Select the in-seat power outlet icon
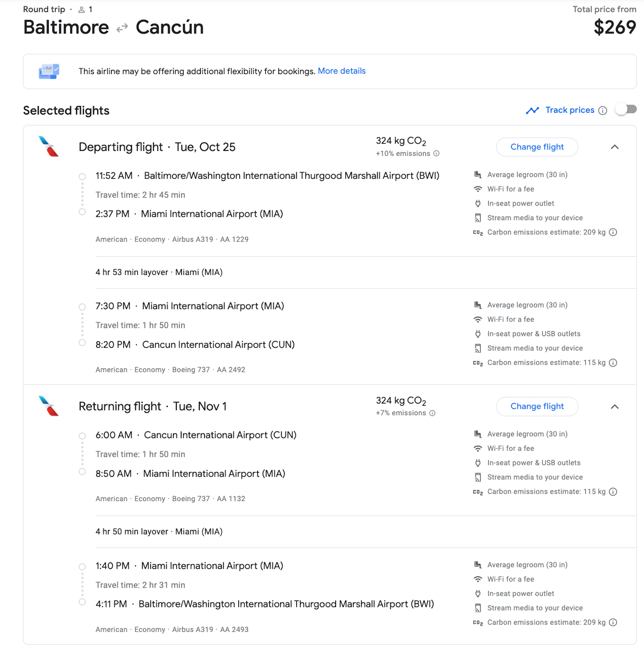Screen dimensions: 644x654 click(x=478, y=203)
